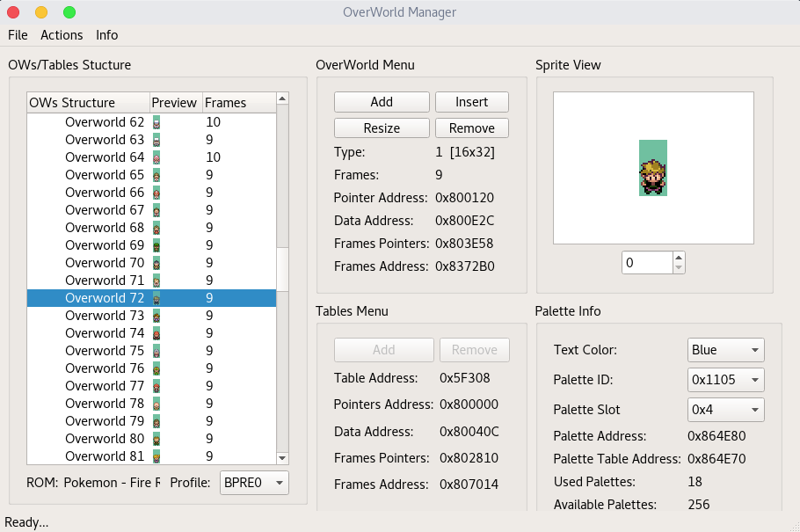Screen dimensions: 800x532
Task: Select Overworld 65 preview sprite
Action: 156,175
